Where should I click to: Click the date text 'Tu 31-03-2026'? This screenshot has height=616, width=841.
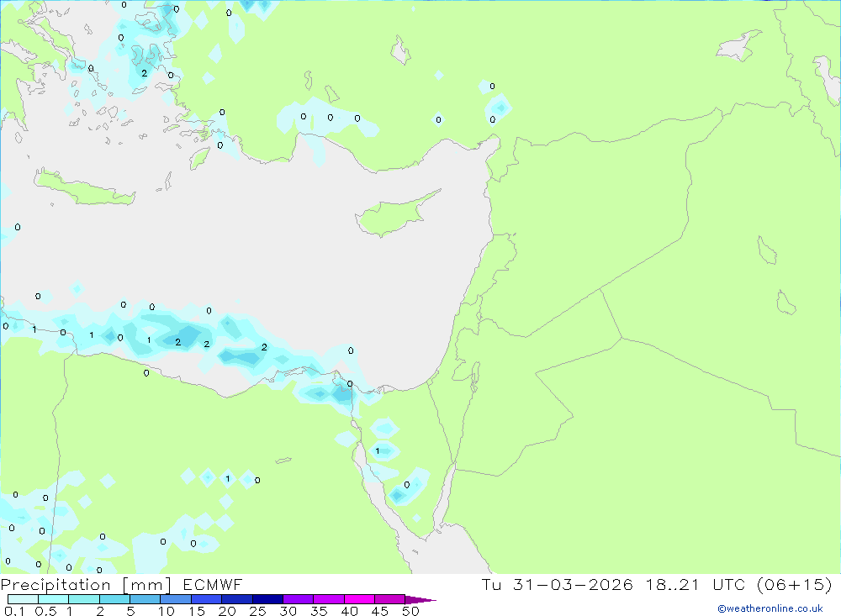[x=557, y=584]
